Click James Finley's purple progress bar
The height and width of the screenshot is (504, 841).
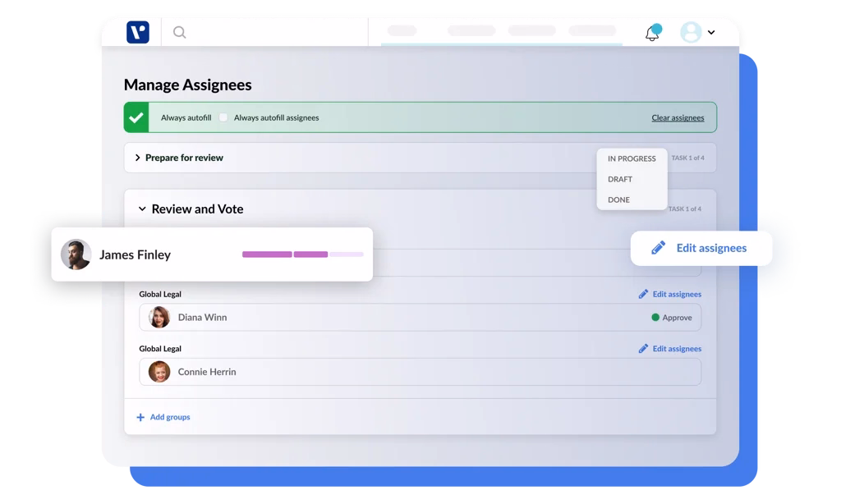click(x=302, y=254)
